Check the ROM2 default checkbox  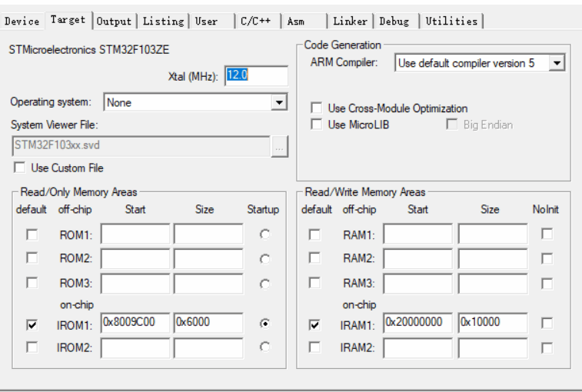click(32, 257)
